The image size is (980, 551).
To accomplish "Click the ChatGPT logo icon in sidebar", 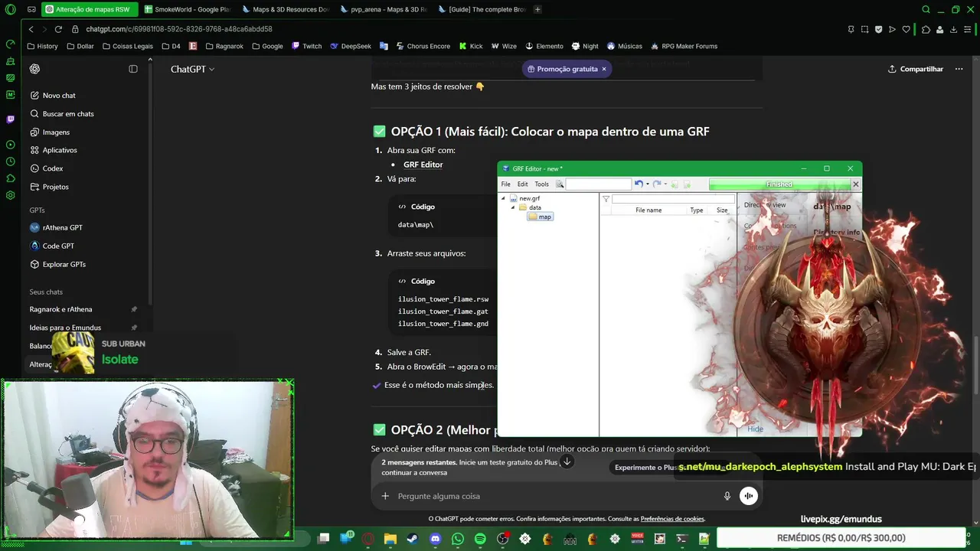I will click(34, 69).
